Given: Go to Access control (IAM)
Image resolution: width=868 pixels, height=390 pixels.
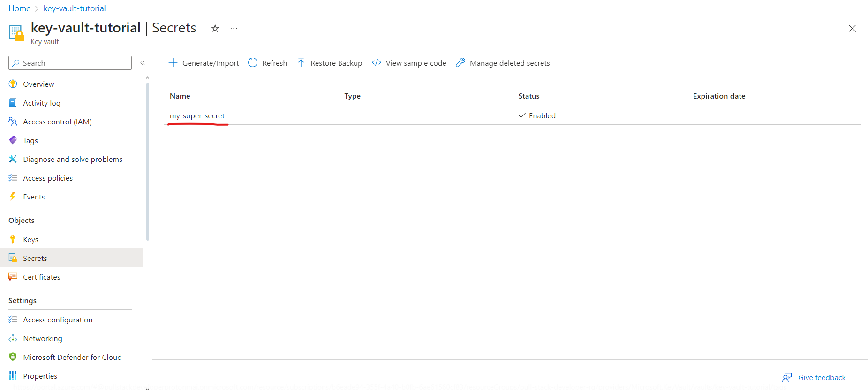Looking at the screenshot, I should click(57, 122).
